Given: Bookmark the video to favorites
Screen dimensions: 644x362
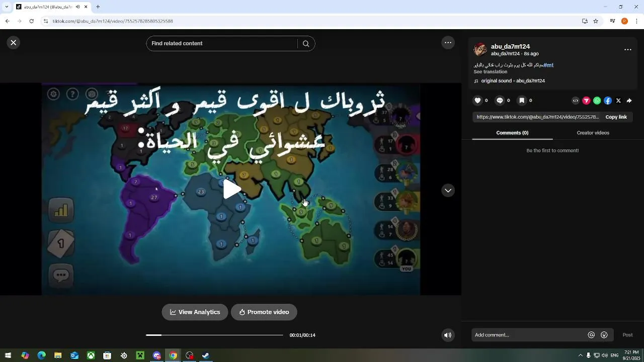Looking at the screenshot, I should pyautogui.click(x=522, y=101).
